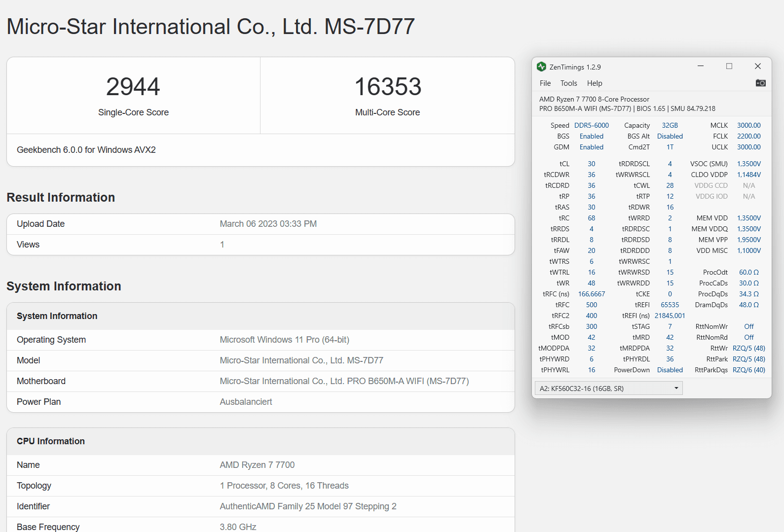Click the CLDO VDDP 1,1484V value
This screenshot has width=784, height=532.
point(749,175)
